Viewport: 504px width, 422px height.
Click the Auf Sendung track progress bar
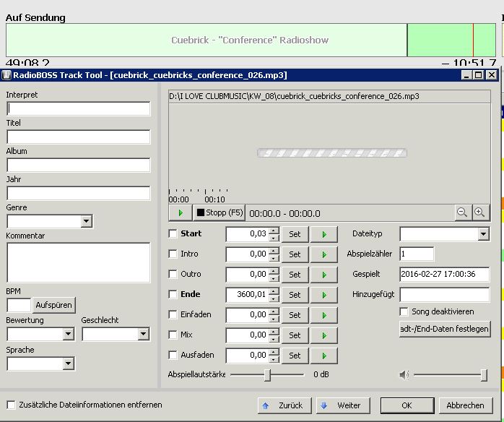click(251, 40)
